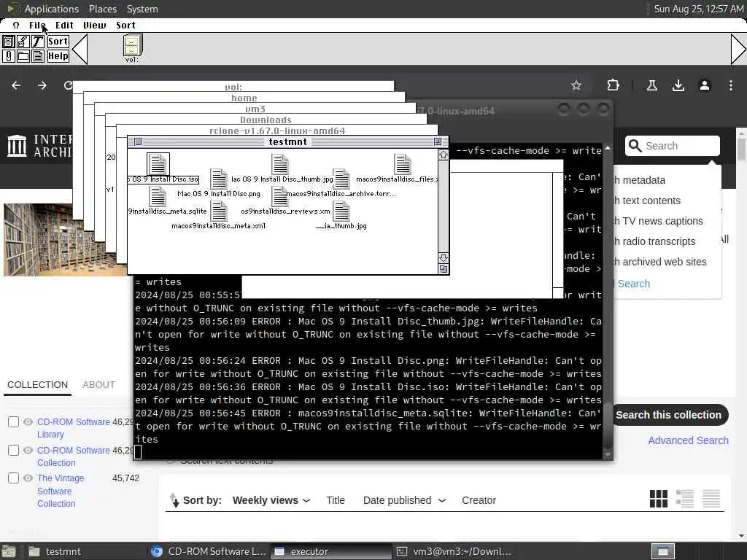Viewport: 747px width, 560px height.
Task: Bring the Downloads window to front
Action: [x=266, y=120]
